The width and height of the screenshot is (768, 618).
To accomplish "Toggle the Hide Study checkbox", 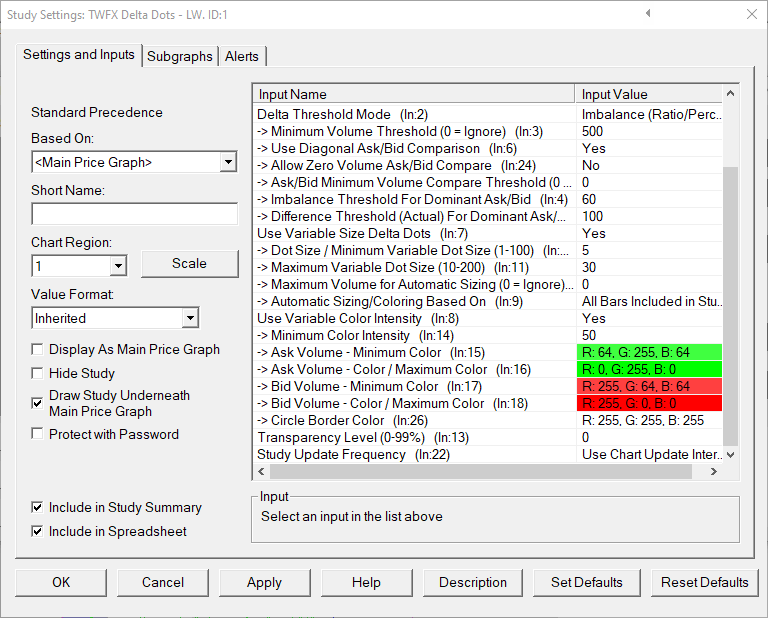I will [38, 373].
